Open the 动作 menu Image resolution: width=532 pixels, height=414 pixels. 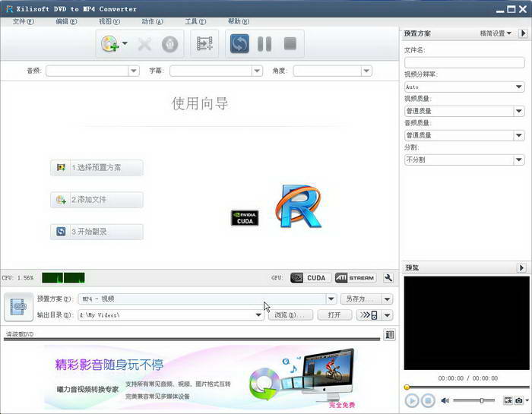[152, 21]
